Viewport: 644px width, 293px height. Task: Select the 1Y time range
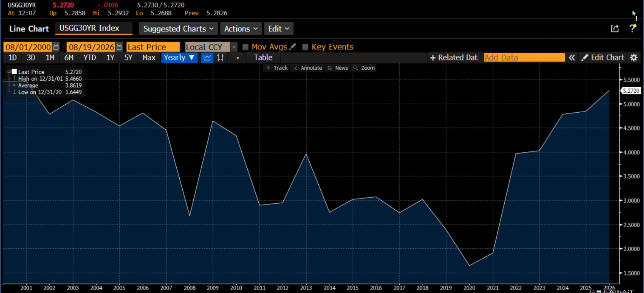[110, 58]
